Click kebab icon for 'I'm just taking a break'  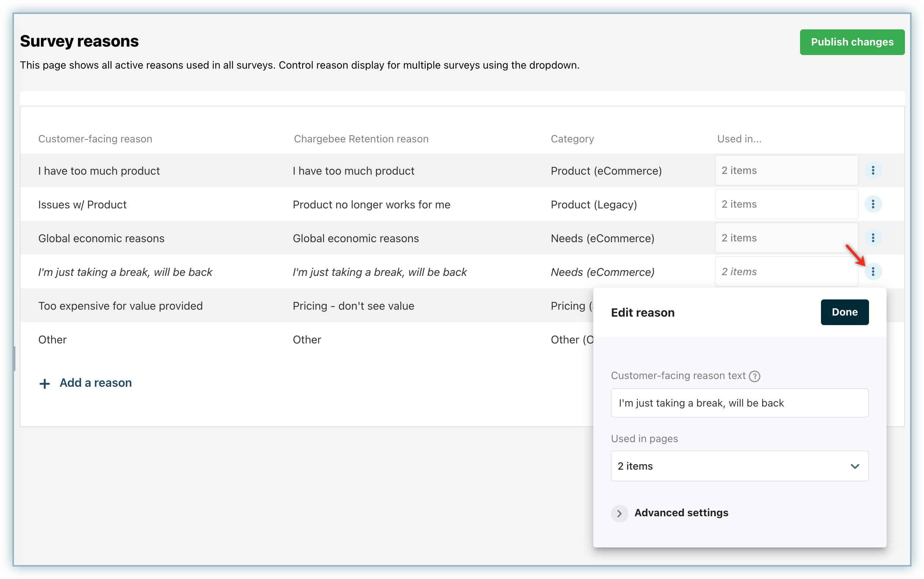[x=873, y=272]
